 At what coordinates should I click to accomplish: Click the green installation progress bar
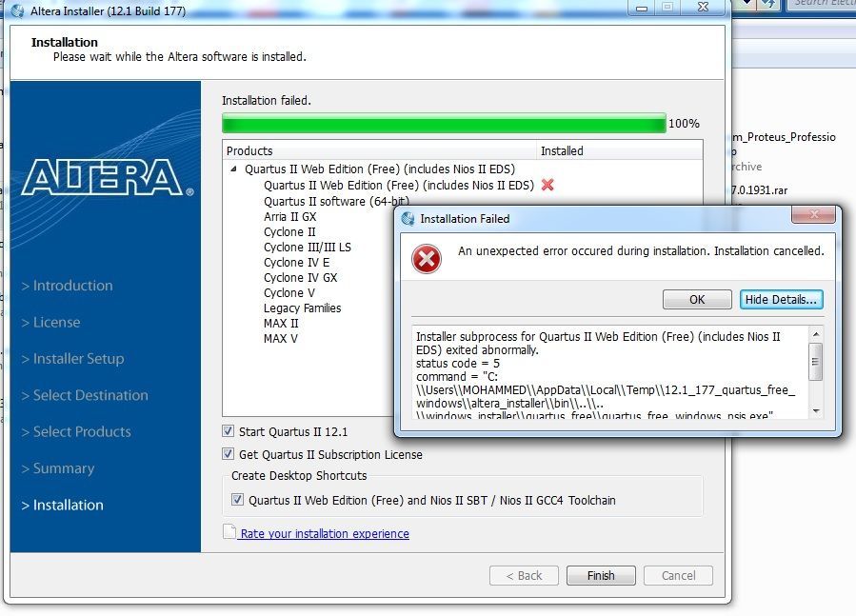click(x=444, y=124)
